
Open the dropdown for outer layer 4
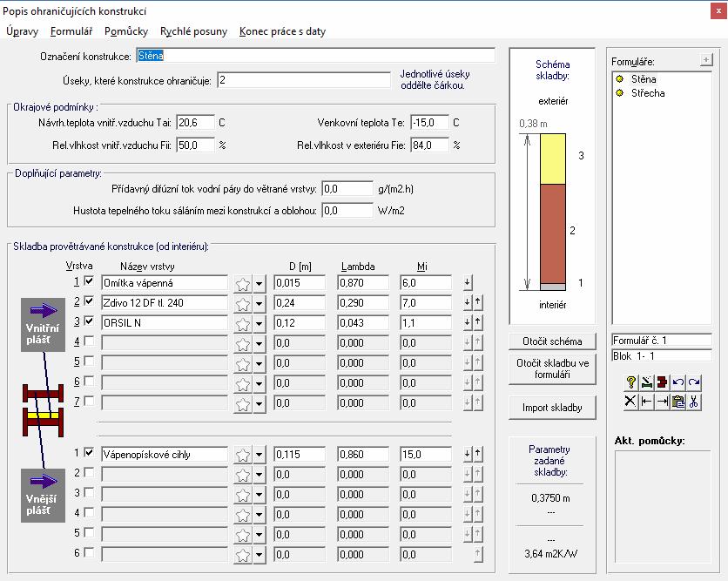[x=260, y=515]
